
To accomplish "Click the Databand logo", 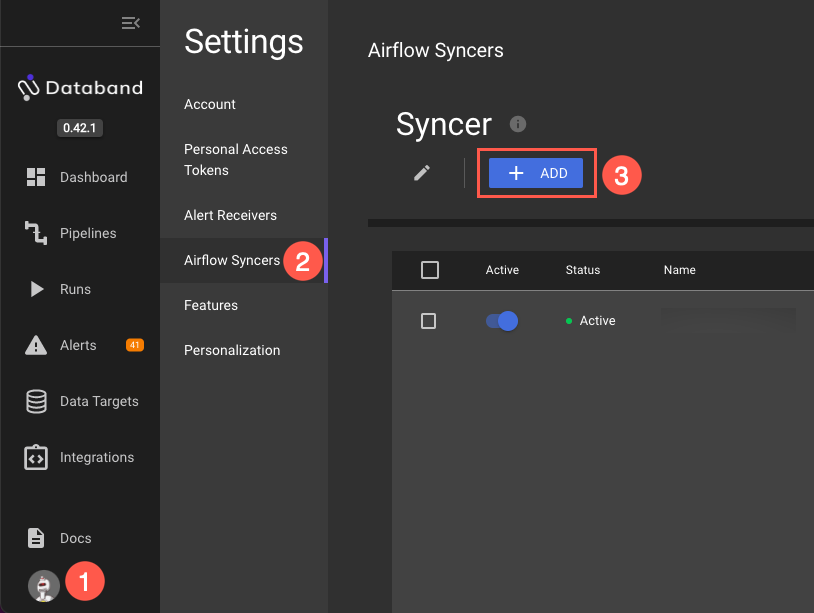I will click(80, 88).
